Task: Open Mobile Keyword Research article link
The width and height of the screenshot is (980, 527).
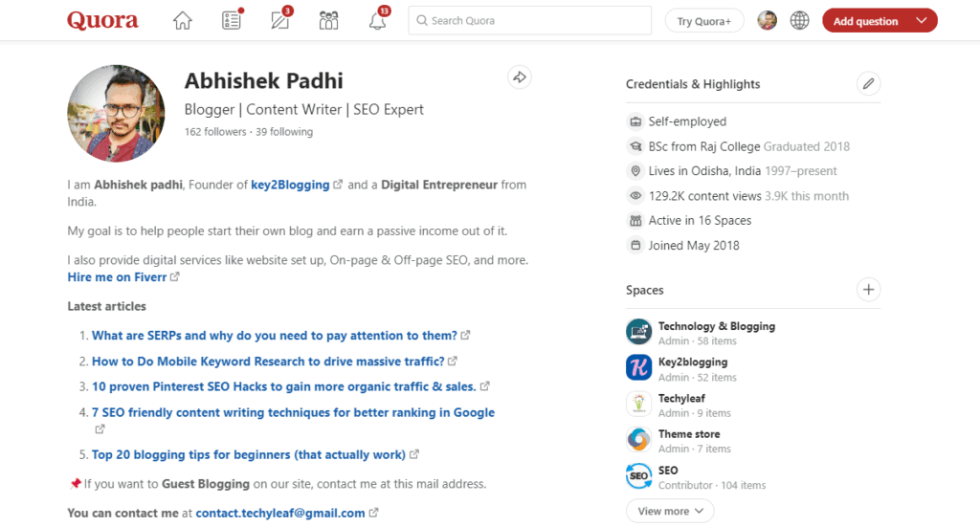Action: click(268, 362)
